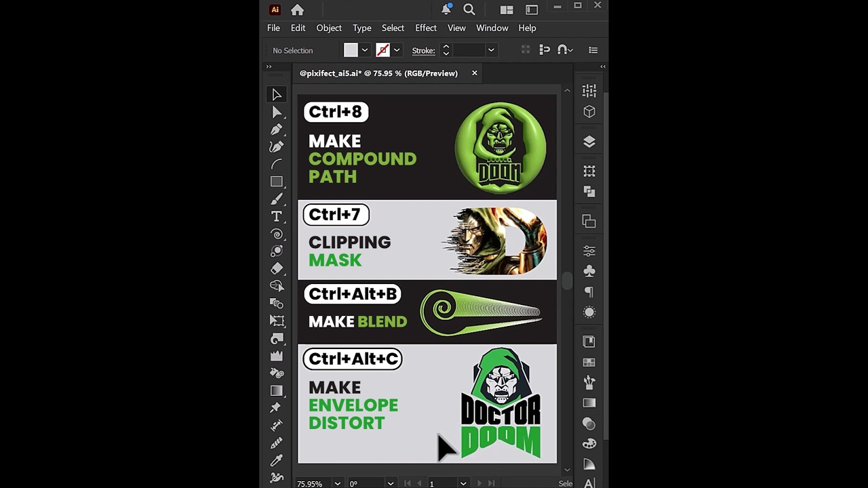Viewport: 868px width, 488px height.
Task: Select the Puppet Warp pin tool
Action: point(277,407)
